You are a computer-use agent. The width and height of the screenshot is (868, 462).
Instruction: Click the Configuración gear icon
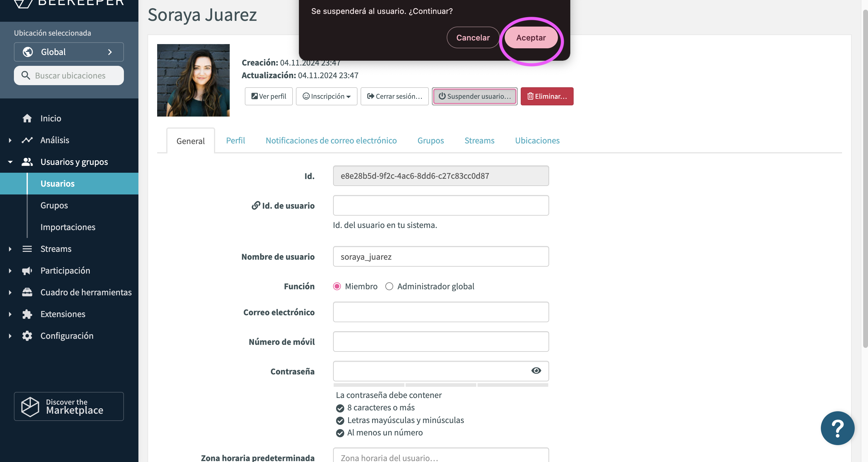coord(27,336)
